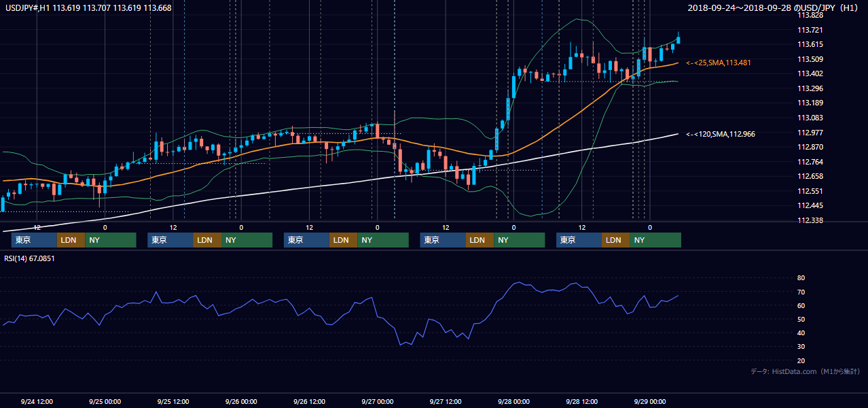
Task: Click the 9/24 12:00 time axis label
Action: pyautogui.click(x=37, y=401)
